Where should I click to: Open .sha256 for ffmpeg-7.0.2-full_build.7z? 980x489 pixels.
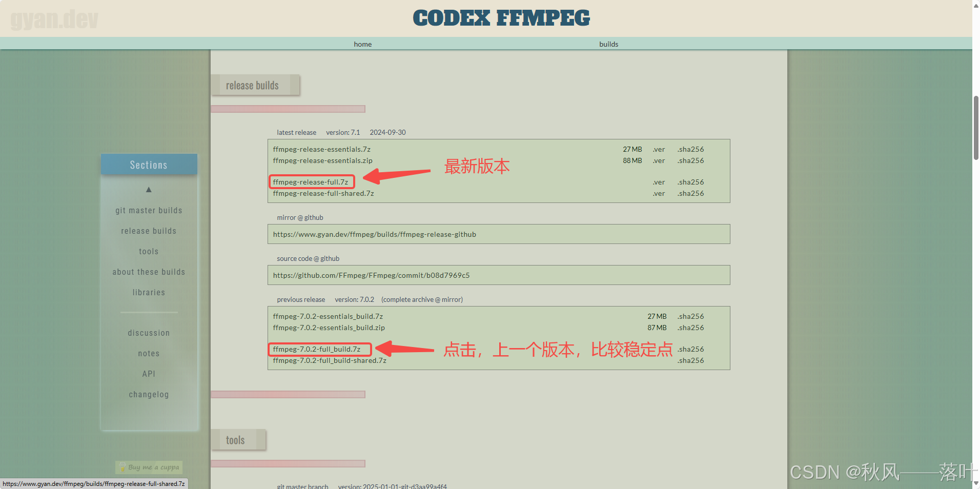click(690, 349)
